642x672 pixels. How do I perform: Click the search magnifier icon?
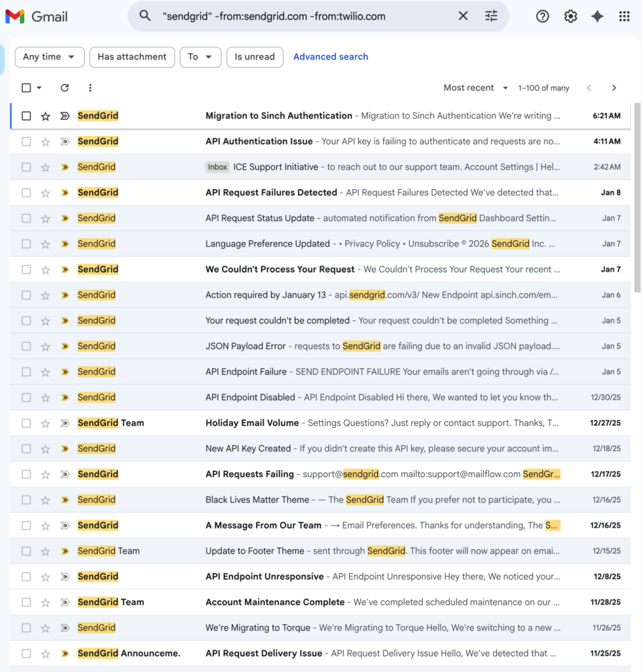(x=145, y=16)
